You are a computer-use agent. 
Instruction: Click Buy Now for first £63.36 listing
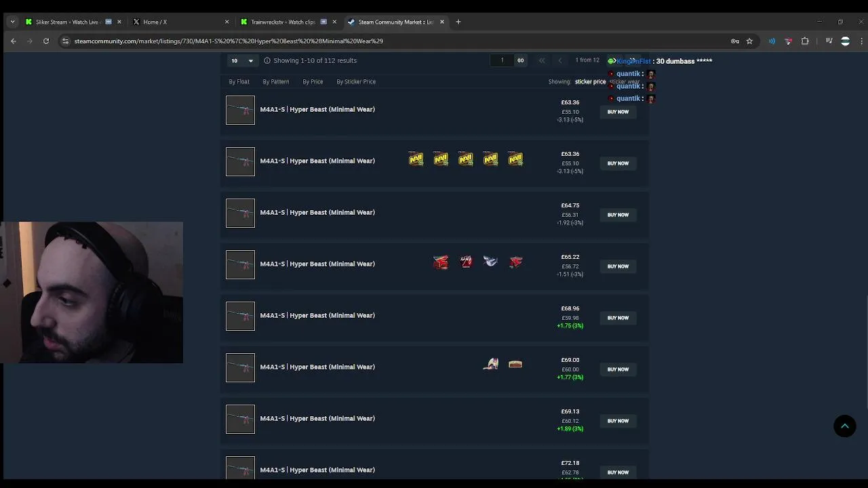click(x=618, y=112)
